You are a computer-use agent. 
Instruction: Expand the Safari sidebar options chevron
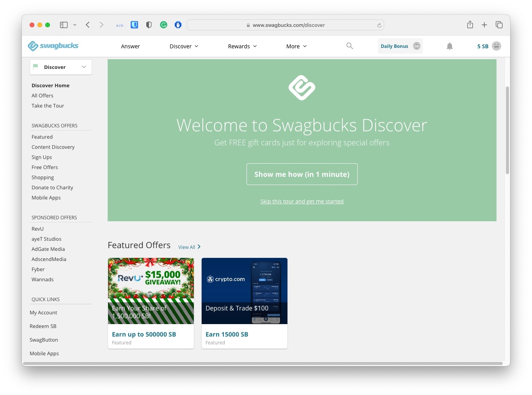pos(74,25)
